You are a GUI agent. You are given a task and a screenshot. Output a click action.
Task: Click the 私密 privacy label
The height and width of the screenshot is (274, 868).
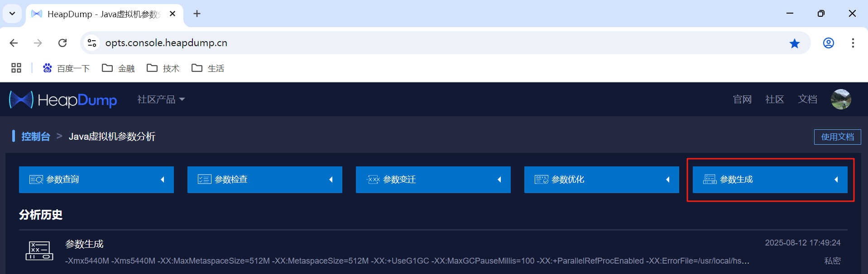point(832,261)
